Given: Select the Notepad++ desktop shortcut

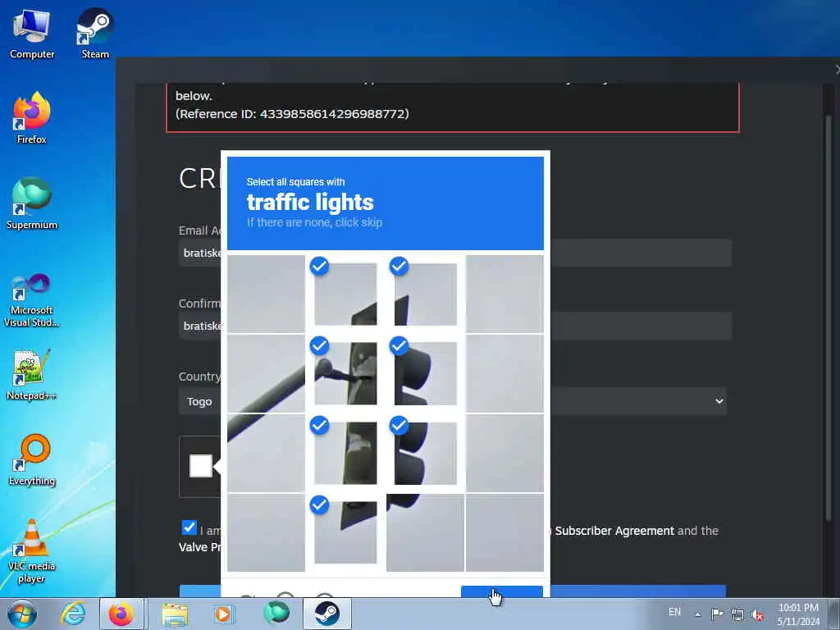Looking at the screenshot, I should click(32, 375).
